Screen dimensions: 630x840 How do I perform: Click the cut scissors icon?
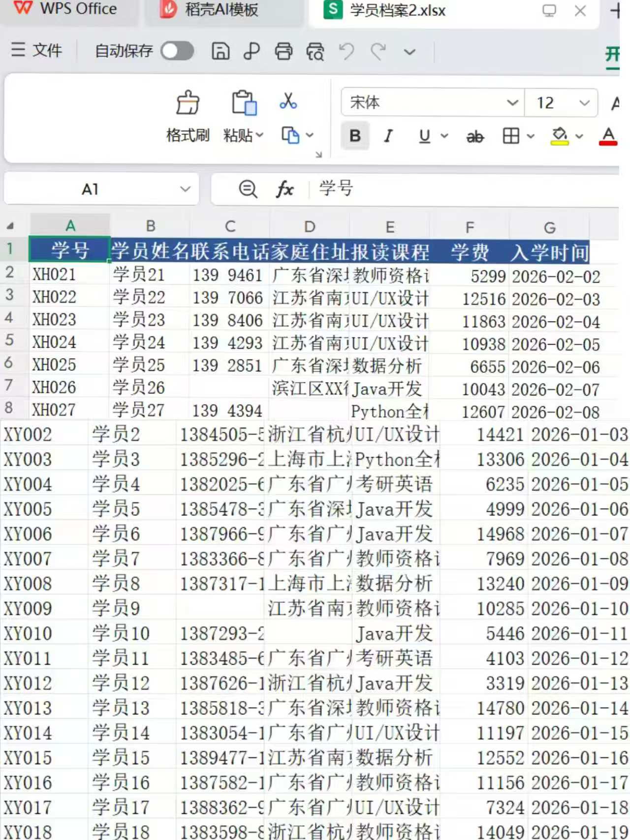click(288, 101)
